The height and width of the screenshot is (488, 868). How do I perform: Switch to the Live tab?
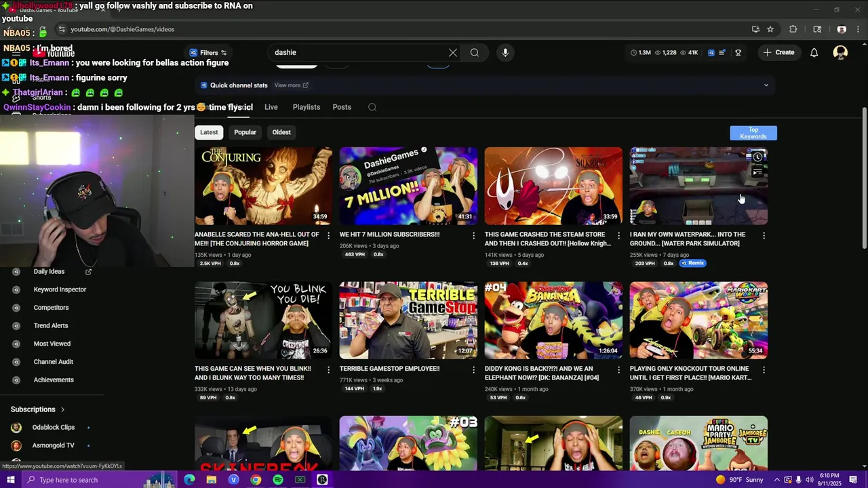tap(271, 107)
